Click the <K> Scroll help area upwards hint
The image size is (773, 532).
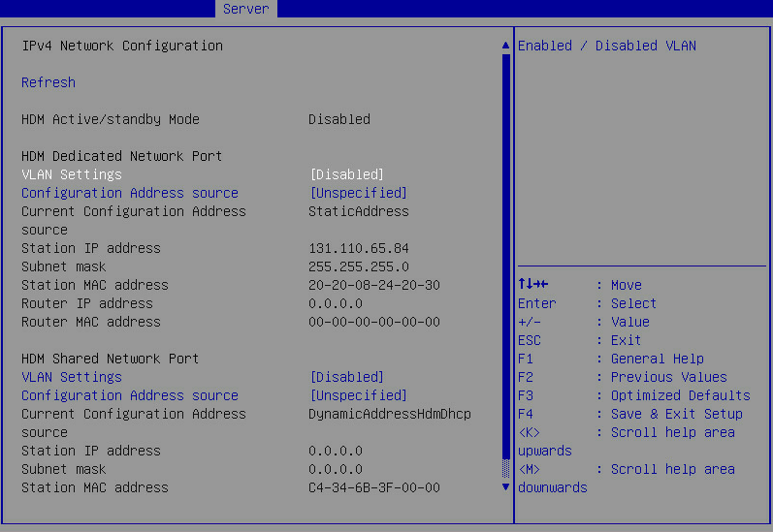[627, 441]
